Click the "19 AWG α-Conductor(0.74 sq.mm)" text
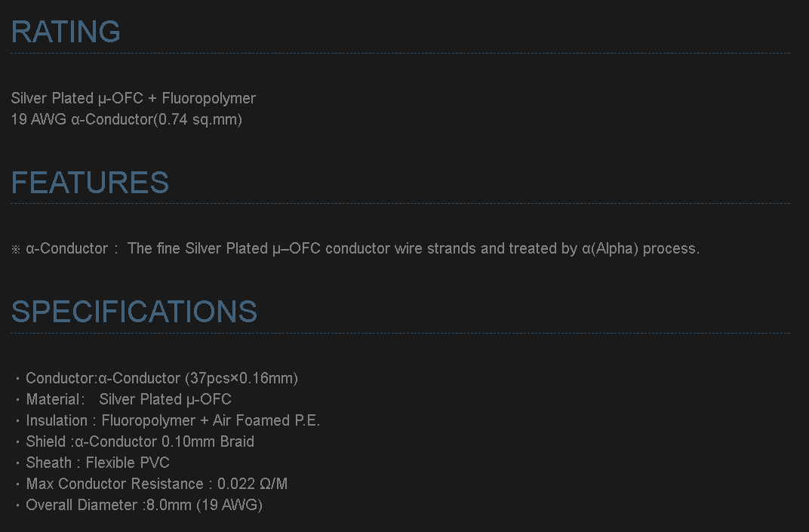This screenshot has height=532, width=809. pos(126,119)
